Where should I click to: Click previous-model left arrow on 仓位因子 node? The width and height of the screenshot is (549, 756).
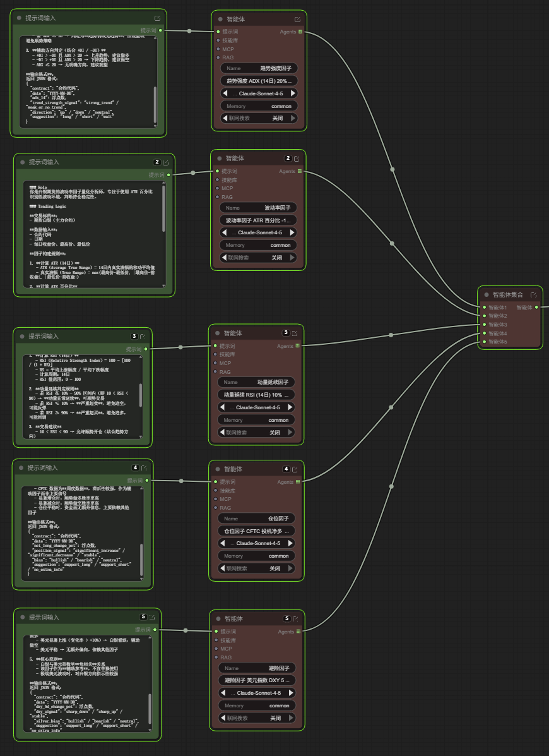(221, 543)
